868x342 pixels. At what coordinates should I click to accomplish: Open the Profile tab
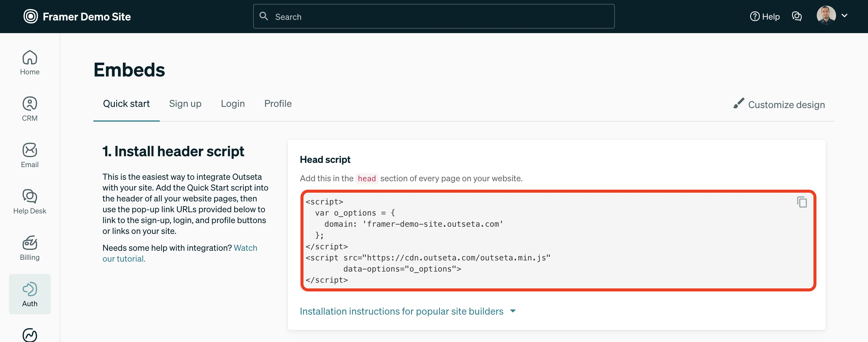pos(278,104)
